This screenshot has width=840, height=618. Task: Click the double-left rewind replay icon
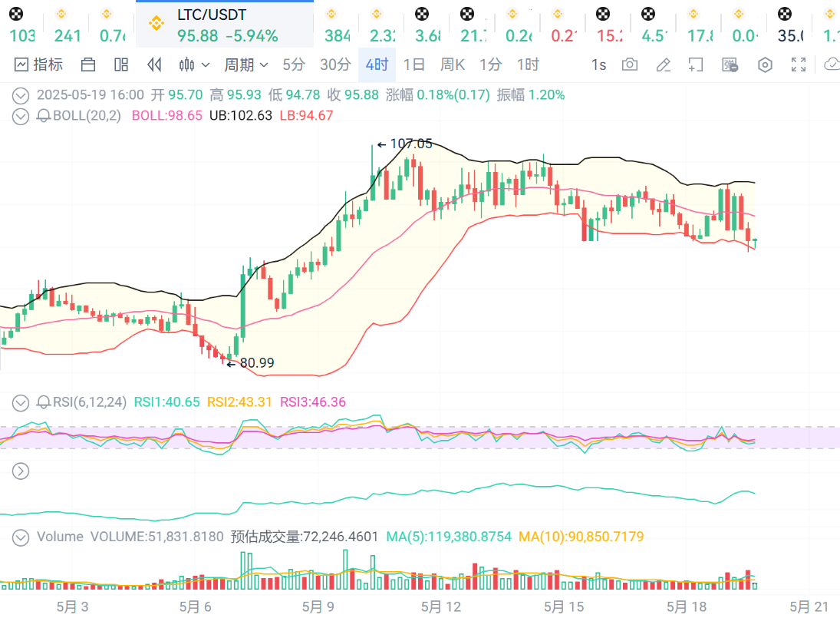(x=154, y=64)
